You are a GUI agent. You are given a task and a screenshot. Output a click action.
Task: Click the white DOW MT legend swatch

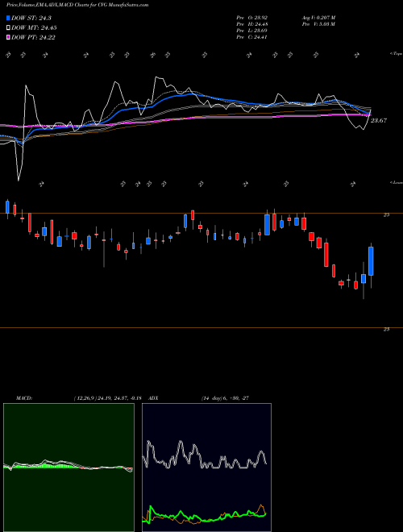pyautogui.click(x=8, y=28)
